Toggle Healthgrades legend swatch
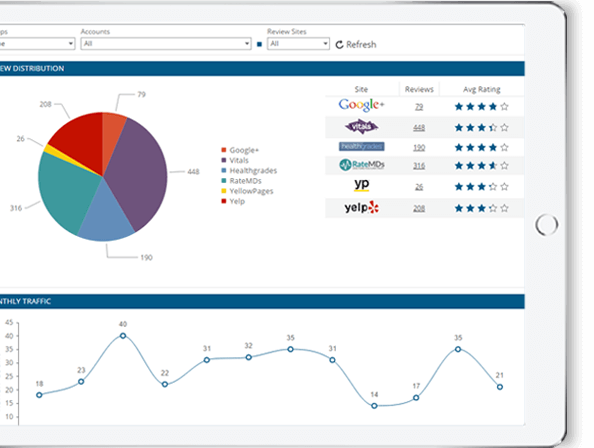The width and height of the screenshot is (594, 448). tap(224, 170)
